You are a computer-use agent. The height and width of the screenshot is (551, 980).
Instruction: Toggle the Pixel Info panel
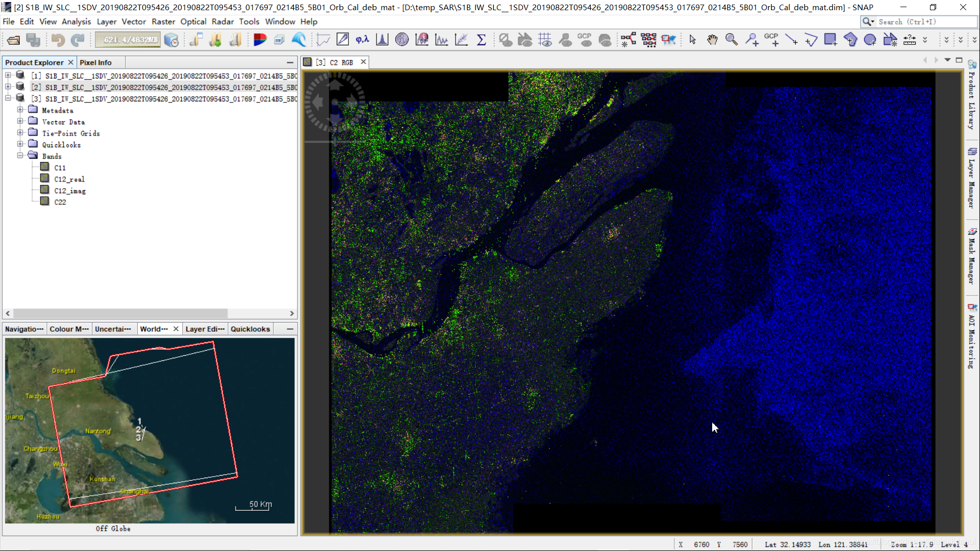pyautogui.click(x=95, y=62)
